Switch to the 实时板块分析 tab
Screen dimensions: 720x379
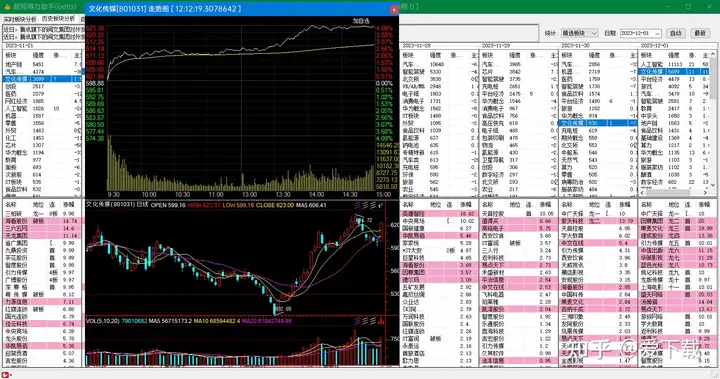(x=20, y=19)
